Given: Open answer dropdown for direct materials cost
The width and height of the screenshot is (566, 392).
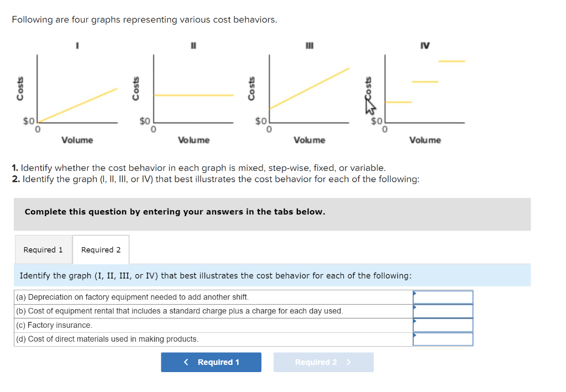Looking at the screenshot, I should coord(443,339).
